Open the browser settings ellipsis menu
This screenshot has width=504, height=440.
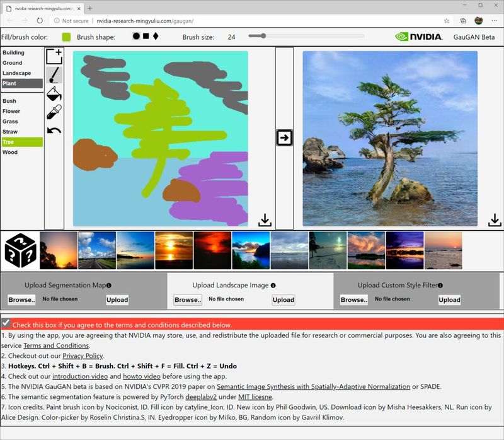click(495, 21)
